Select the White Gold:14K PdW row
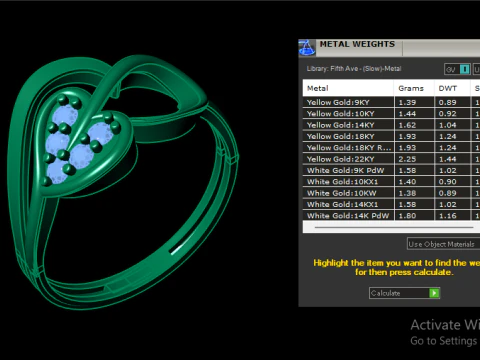This screenshot has width=480, height=360. (x=391, y=215)
